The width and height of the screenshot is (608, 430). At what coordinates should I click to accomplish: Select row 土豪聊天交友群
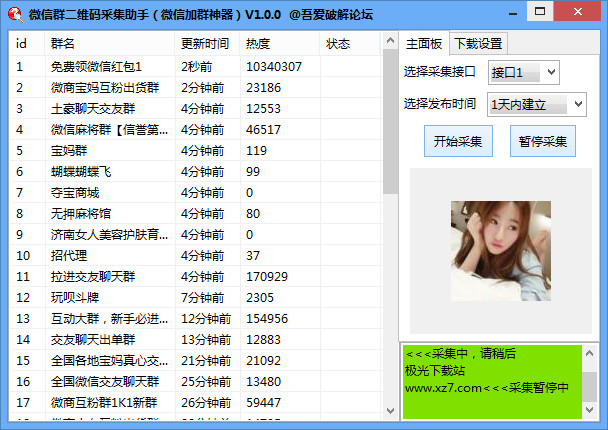tap(195, 109)
